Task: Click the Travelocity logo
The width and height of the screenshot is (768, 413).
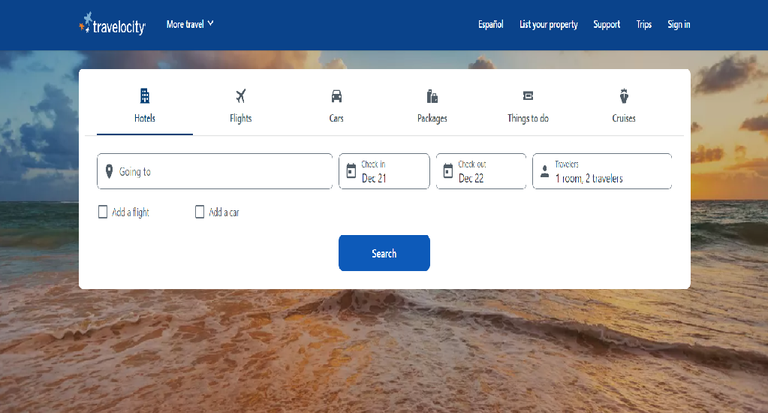Action: pyautogui.click(x=112, y=24)
